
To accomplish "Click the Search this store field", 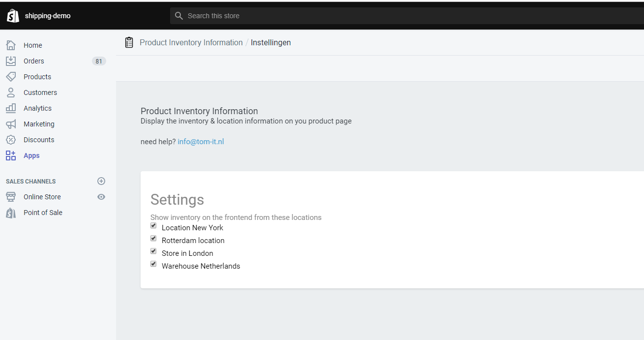I will point(407,16).
